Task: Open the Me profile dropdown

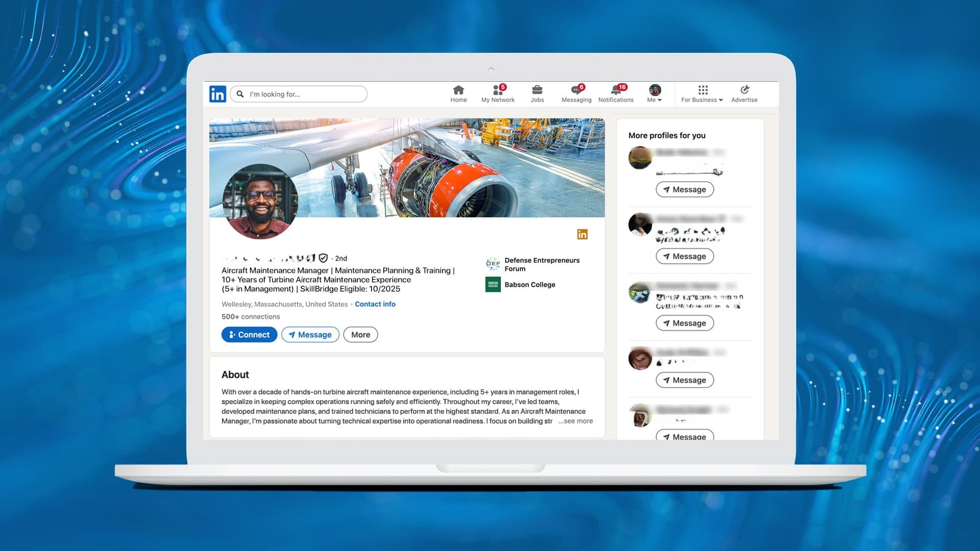Action: point(654,92)
